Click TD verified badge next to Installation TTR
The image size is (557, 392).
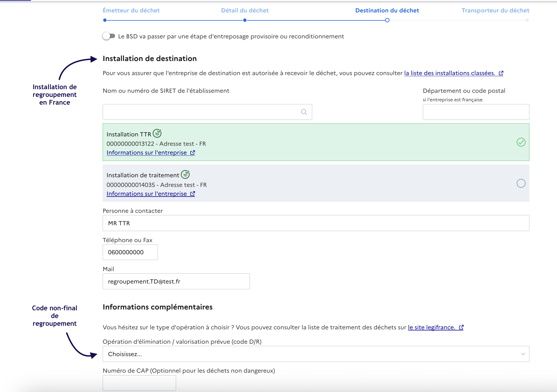(157, 134)
